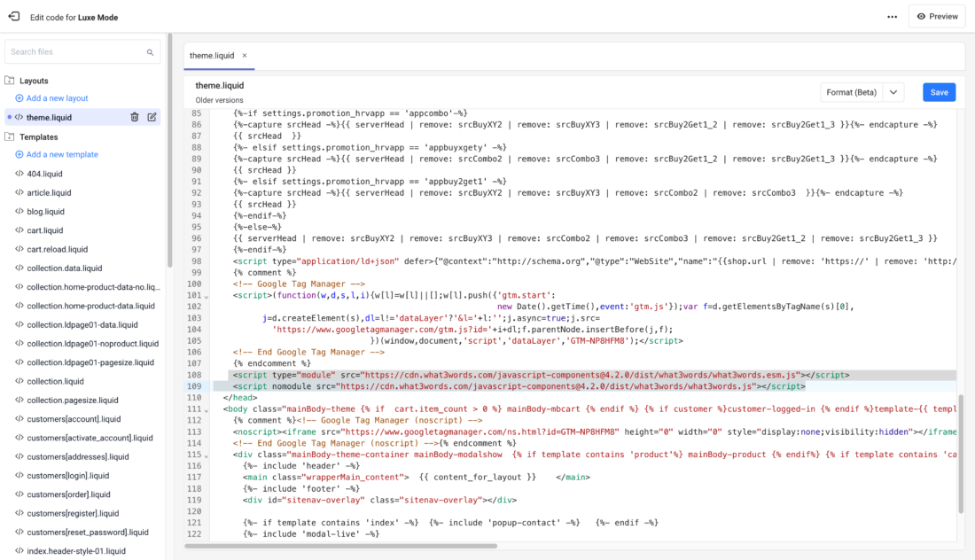Click the Preview button
This screenshot has width=975, height=560.
pos(937,17)
